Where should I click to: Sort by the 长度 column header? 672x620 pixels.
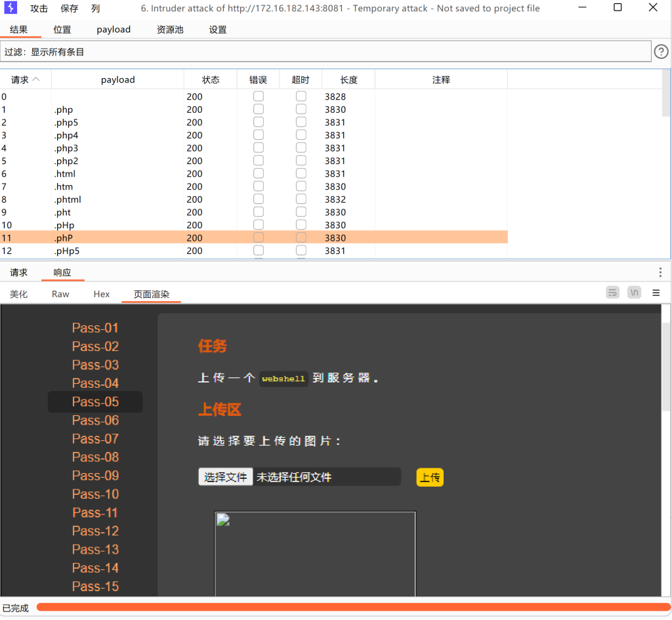pyautogui.click(x=349, y=79)
